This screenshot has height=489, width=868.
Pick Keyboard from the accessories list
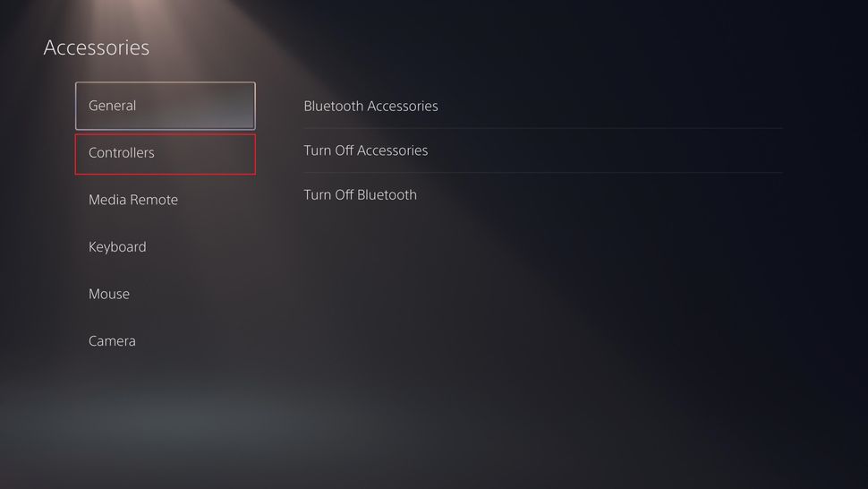[x=117, y=247]
